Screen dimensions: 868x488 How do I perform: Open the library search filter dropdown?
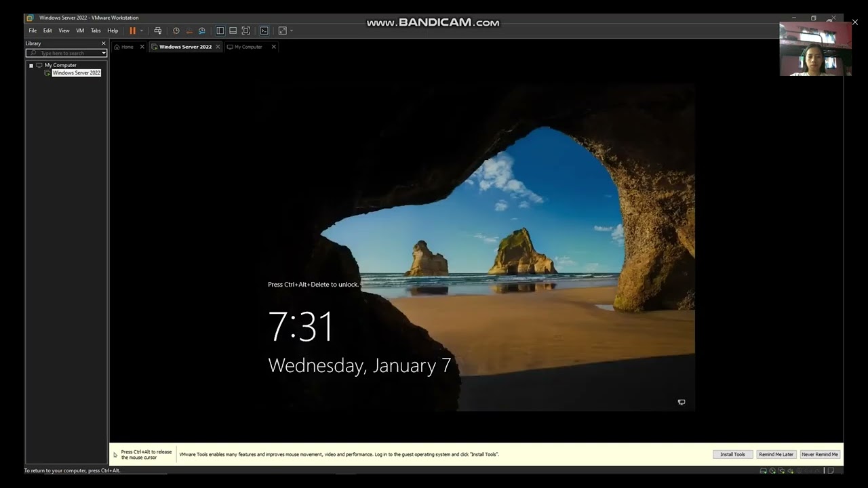point(104,53)
